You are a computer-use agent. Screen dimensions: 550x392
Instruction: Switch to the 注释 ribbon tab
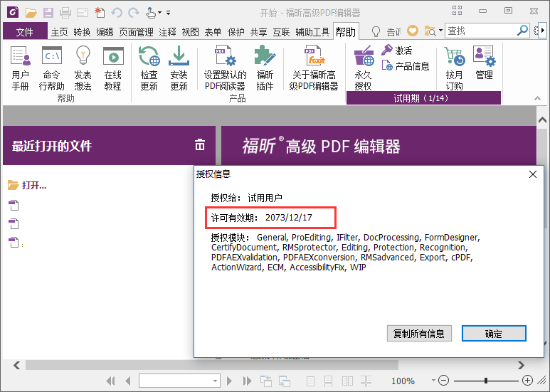tap(167, 31)
